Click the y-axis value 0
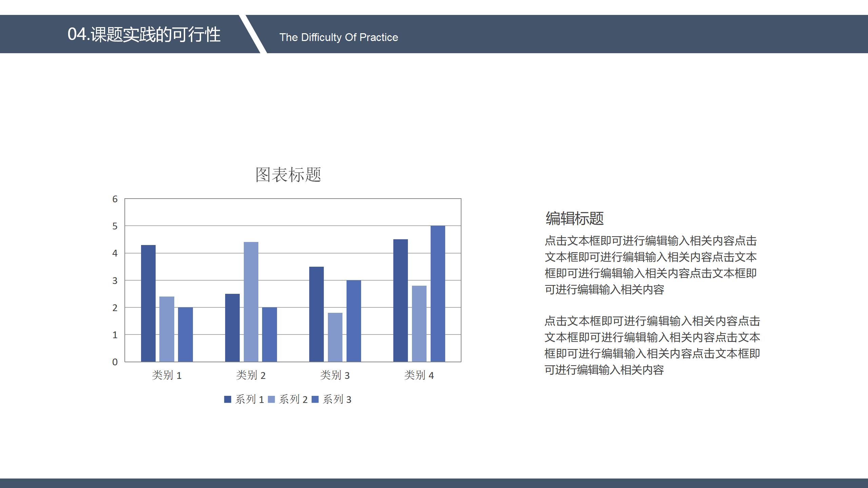 point(115,362)
